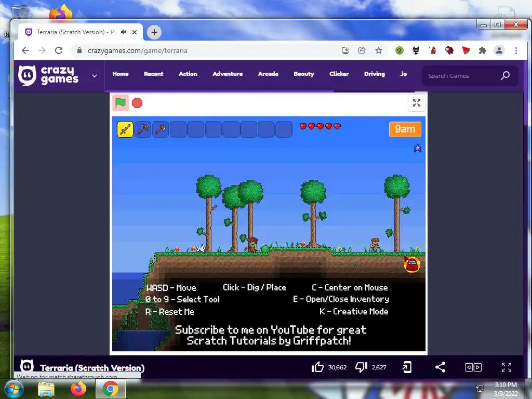This screenshot has height=399, width=532.
Task: Open the Action category
Action: pyautogui.click(x=188, y=74)
